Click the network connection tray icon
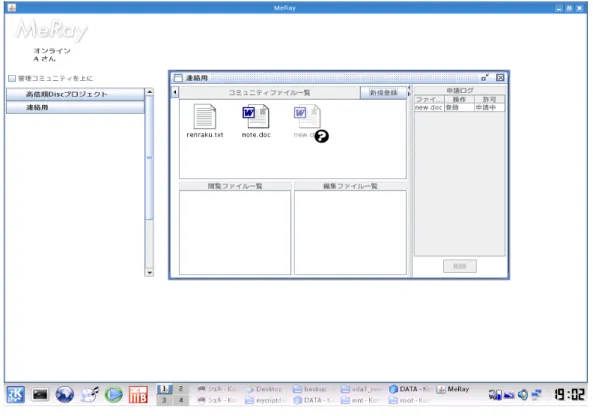Image resolution: width=593 pixels, height=416 pixels. tap(536, 395)
